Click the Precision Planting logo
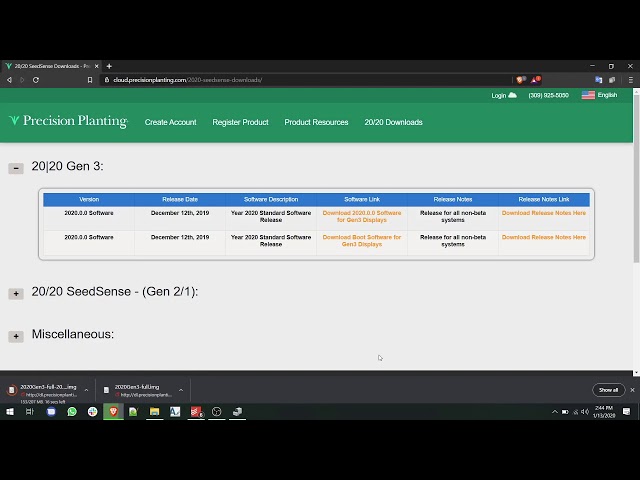 click(68, 121)
